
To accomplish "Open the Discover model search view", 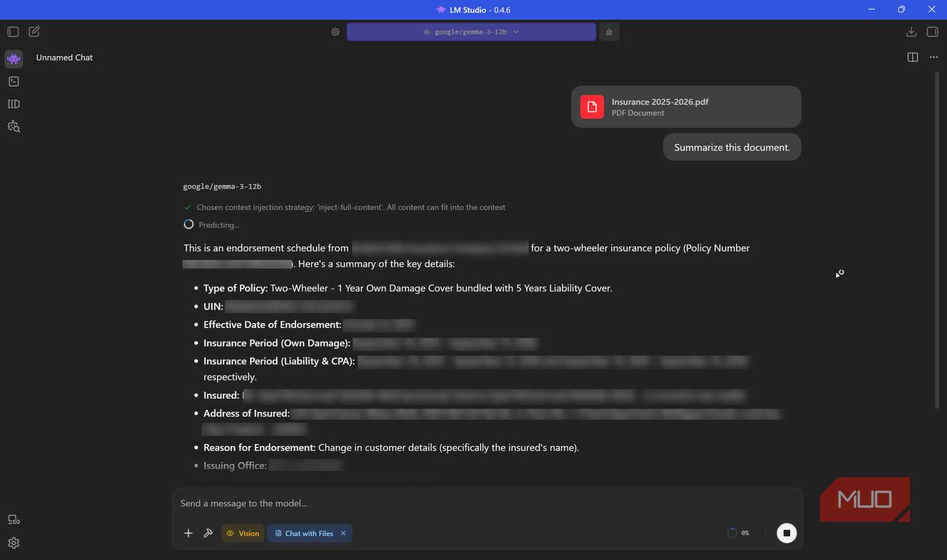I will click(x=14, y=127).
